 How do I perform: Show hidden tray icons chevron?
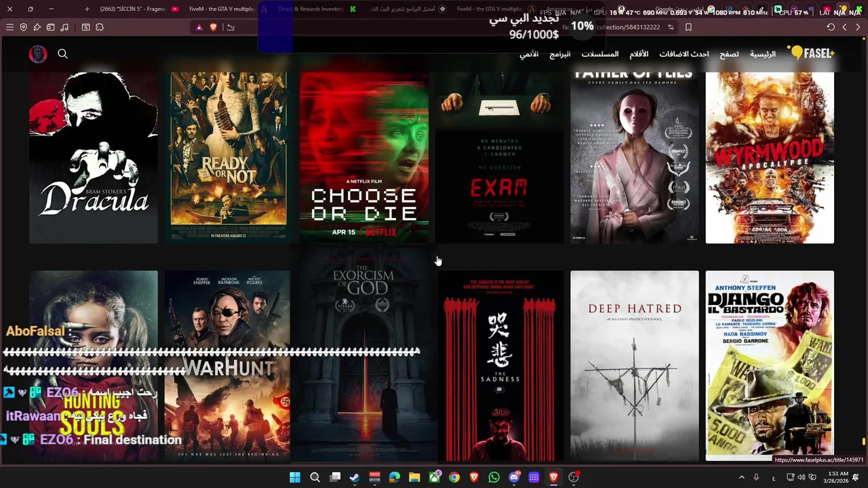click(741, 477)
